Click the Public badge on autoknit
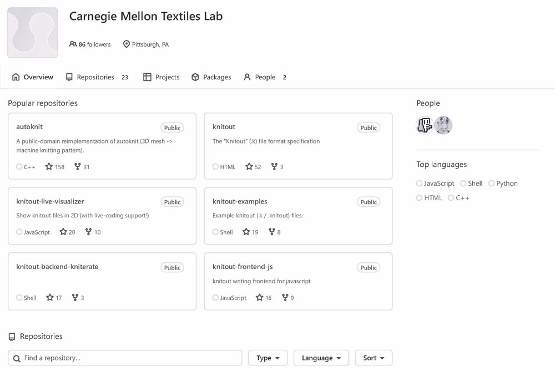This screenshot has height=392, width=555. click(173, 128)
